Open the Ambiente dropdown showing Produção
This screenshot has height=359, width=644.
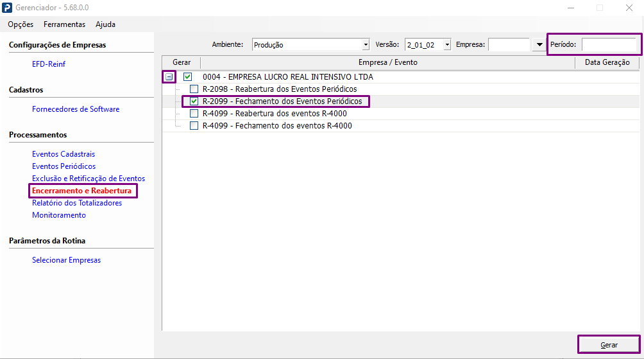311,44
